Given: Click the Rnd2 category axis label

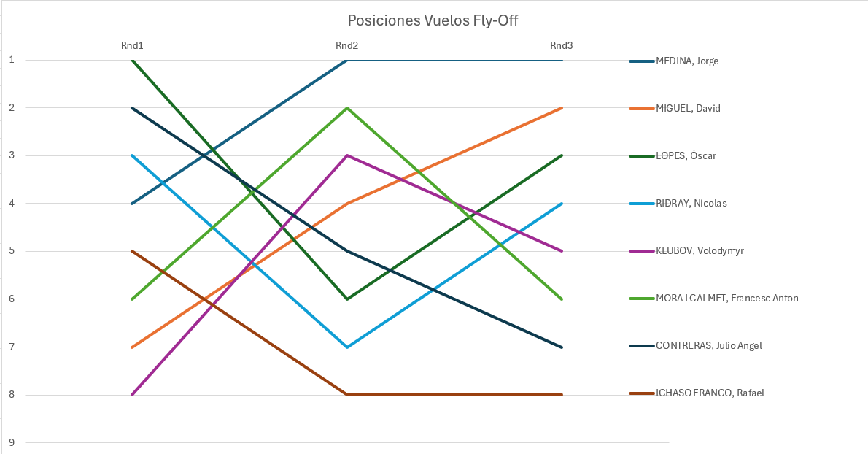Looking at the screenshot, I should 346,45.
